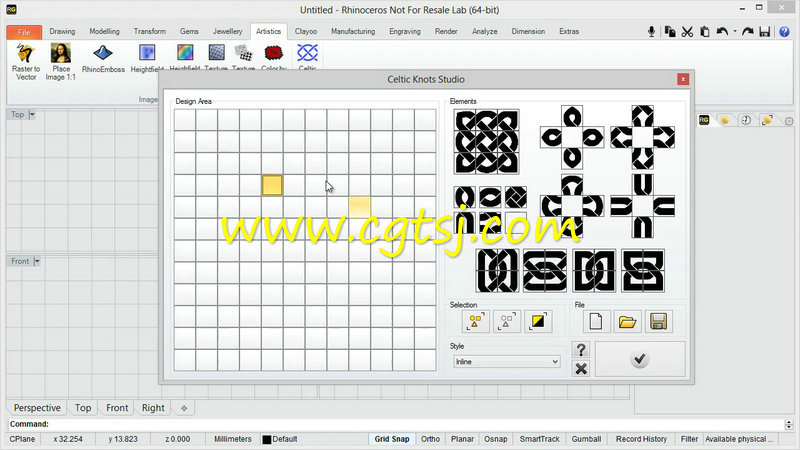Select the blue Heightfield tool icon
Viewport: 800px width, 450px height.
click(x=147, y=53)
